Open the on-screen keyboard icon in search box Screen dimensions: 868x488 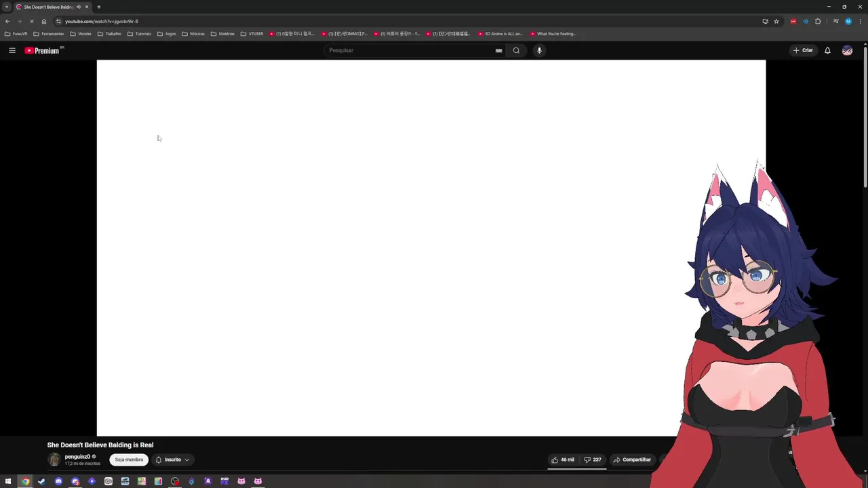(x=498, y=50)
